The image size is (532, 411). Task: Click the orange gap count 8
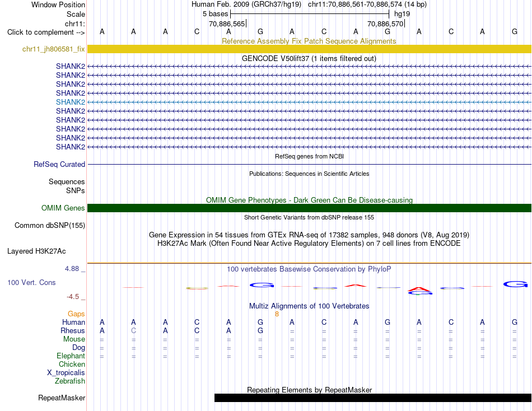tap(277, 314)
